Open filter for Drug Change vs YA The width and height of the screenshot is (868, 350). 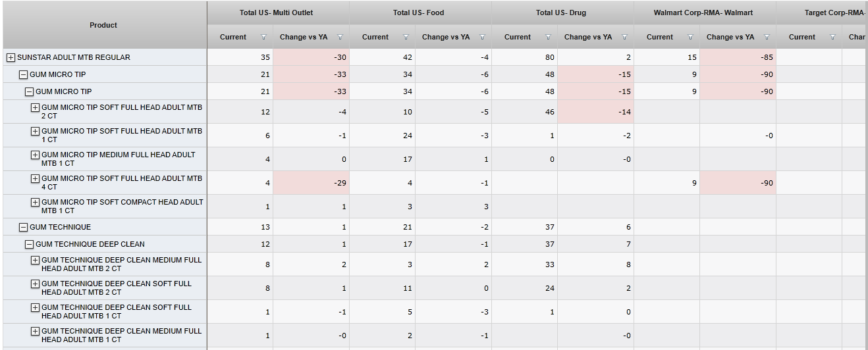[624, 37]
